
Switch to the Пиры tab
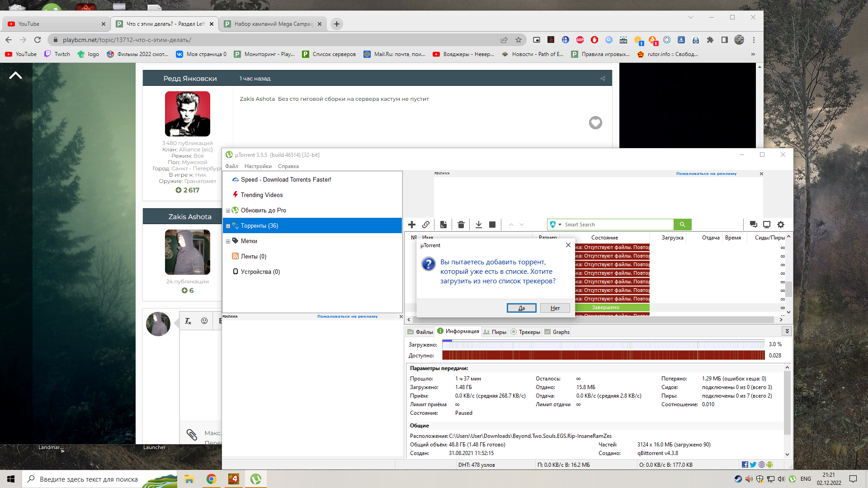(495, 332)
